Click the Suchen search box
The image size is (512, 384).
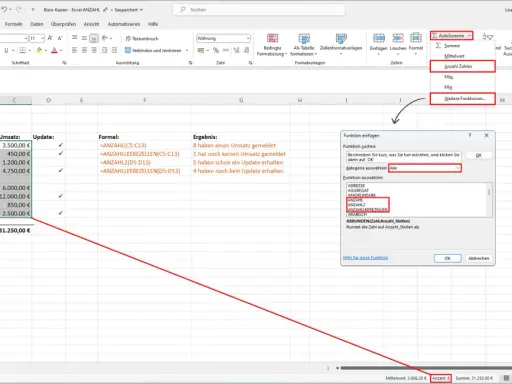pos(259,10)
